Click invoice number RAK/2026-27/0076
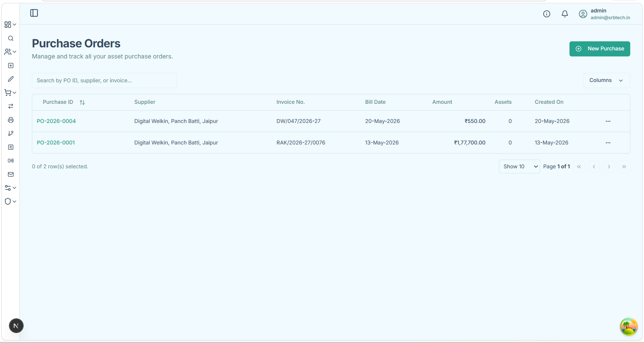This screenshot has width=644, height=343. (301, 143)
